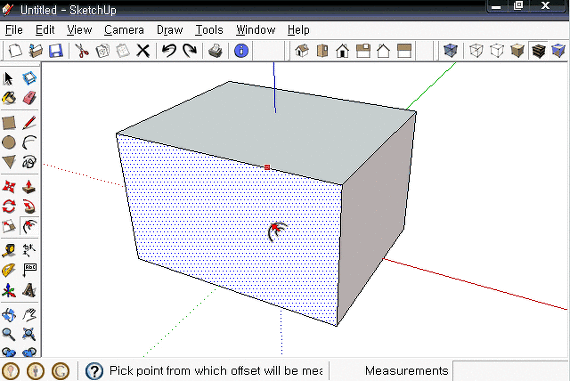The width and height of the screenshot is (570, 381).
Task: Select the Tape Measure tool
Action: (9, 250)
